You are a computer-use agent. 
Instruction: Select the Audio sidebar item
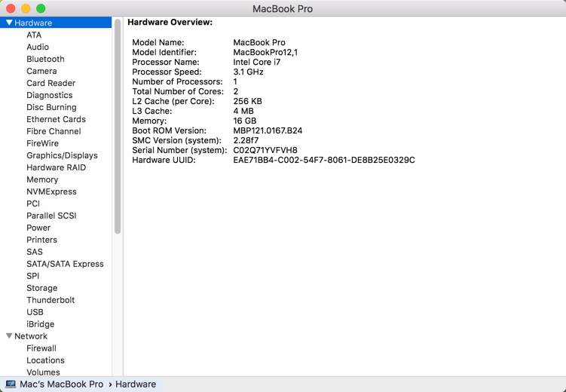click(38, 47)
